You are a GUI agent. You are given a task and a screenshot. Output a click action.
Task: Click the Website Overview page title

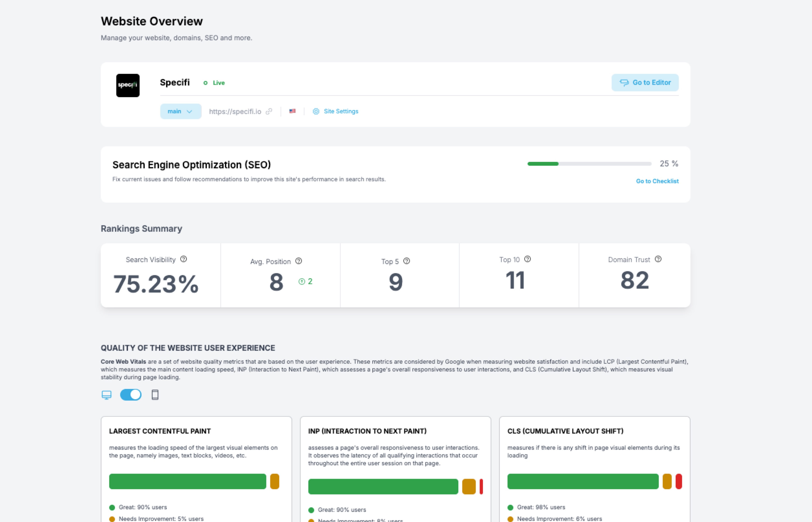[152, 21]
